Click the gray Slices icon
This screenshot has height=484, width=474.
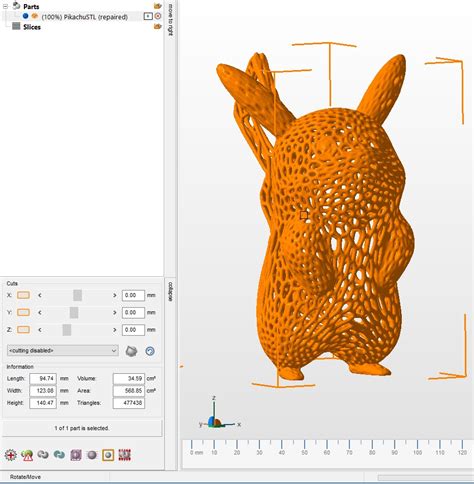[16, 26]
